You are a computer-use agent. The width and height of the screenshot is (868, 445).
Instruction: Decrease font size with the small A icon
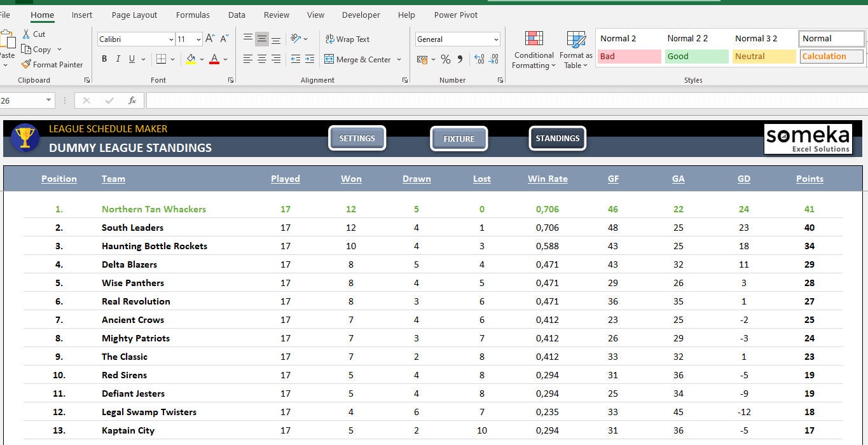[223, 39]
